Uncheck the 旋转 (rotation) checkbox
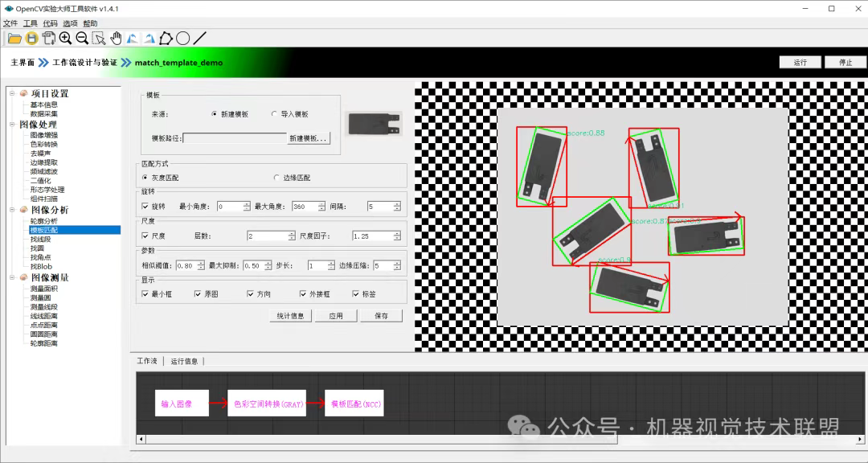 [x=145, y=206]
